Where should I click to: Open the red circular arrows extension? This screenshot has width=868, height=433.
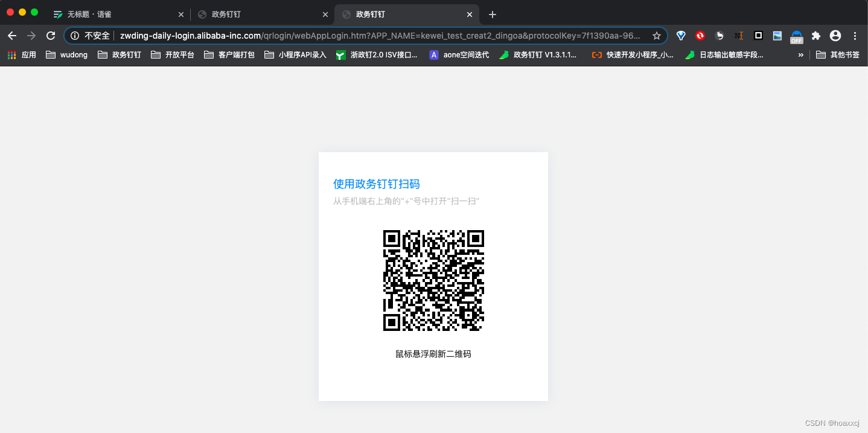(x=700, y=36)
